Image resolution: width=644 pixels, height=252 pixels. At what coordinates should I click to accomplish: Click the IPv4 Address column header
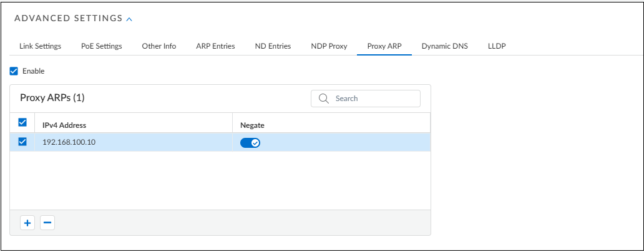click(x=64, y=125)
